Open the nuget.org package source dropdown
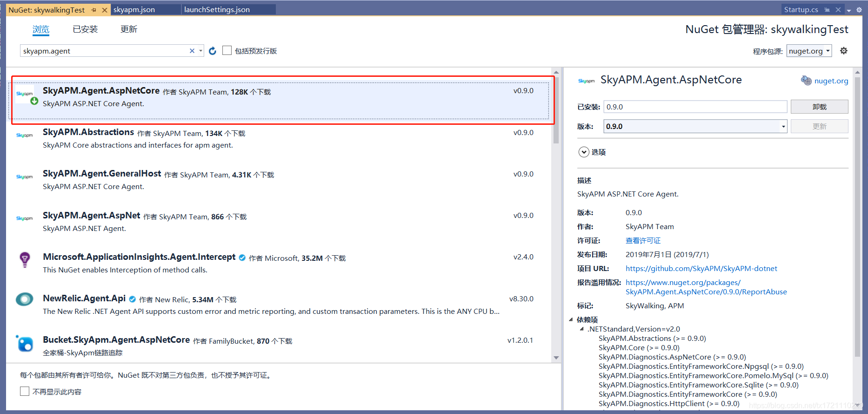This screenshot has height=414, width=868. [809, 51]
